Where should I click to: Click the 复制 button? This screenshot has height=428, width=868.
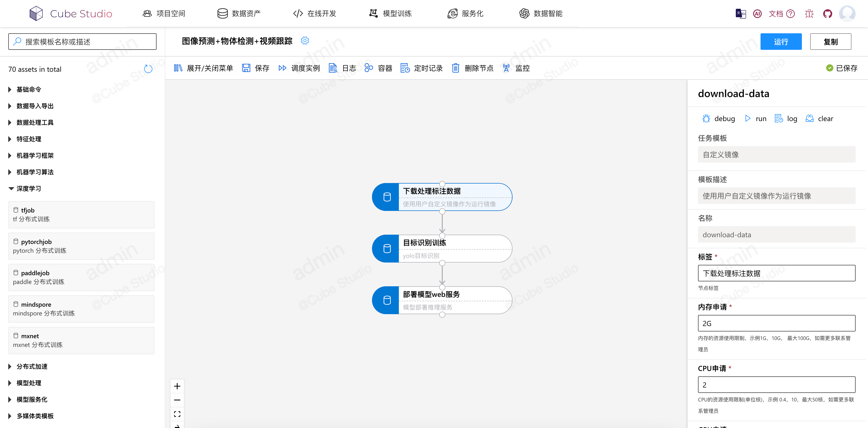[830, 42]
